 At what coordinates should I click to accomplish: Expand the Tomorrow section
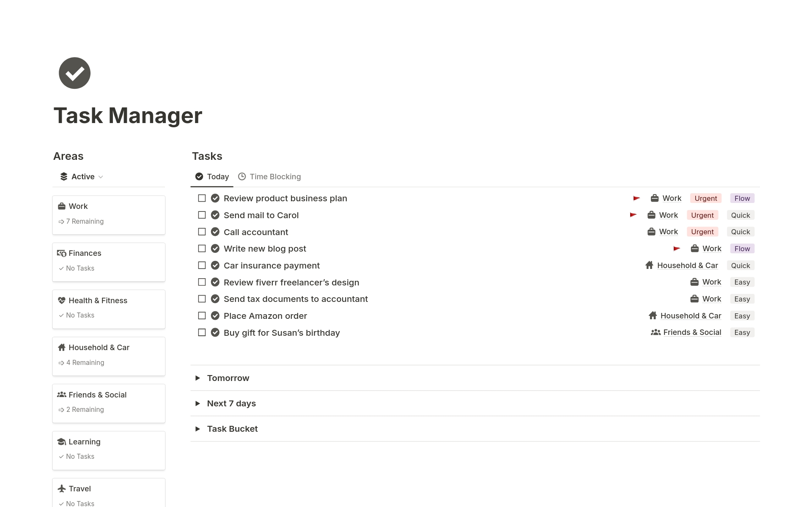click(198, 378)
